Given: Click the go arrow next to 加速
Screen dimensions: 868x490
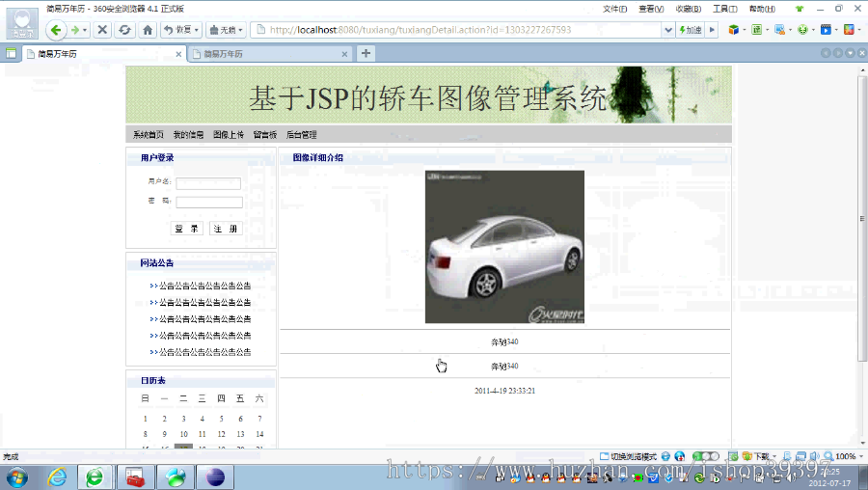Looking at the screenshot, I should (712, 30).
